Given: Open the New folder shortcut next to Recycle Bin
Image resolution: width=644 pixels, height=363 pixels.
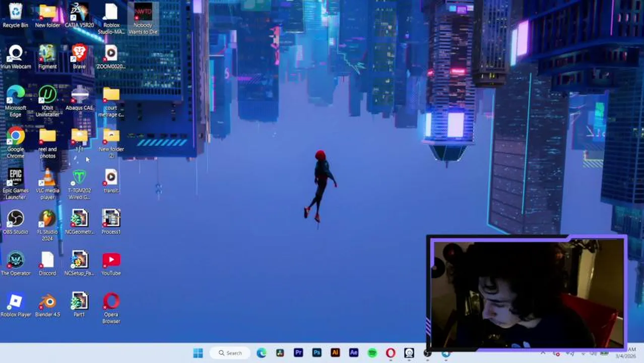Looking at the screenshot, I should tap(47, 16).
